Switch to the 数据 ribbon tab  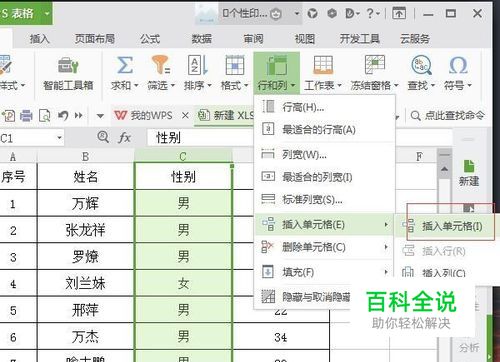(202, 39)
